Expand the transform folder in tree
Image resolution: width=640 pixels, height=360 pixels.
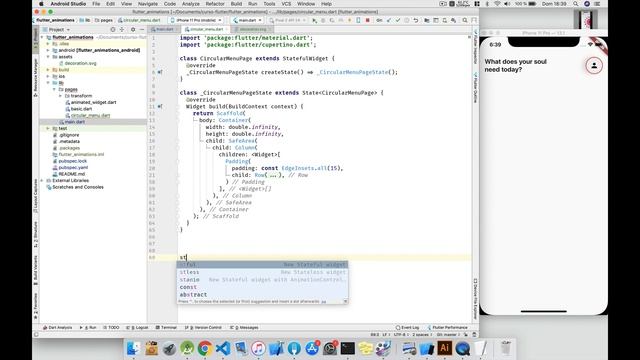(x=60, y=96)
